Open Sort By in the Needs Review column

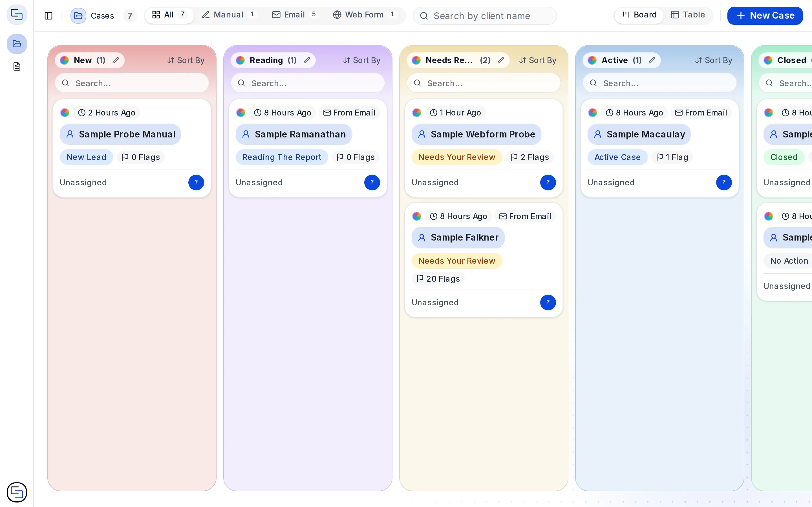click(x=538, y=60)
